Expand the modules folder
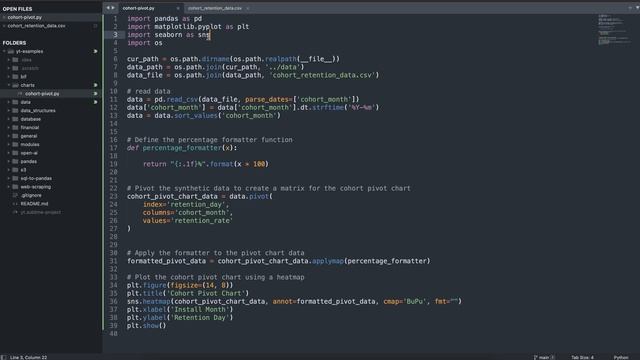Image resolution: width=640 pixels, height=360 pixels. click(9, 144)
